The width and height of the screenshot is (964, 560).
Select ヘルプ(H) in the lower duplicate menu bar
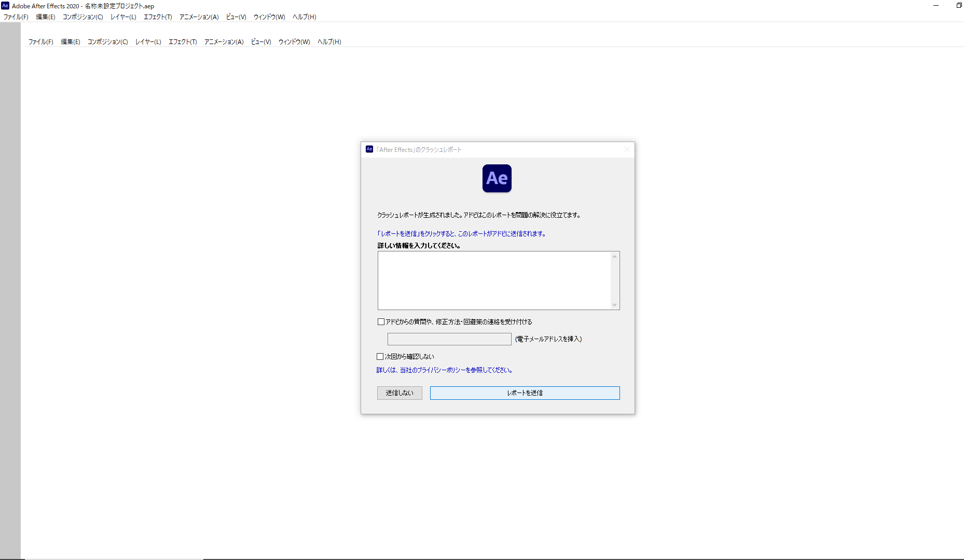click(329, 42)
